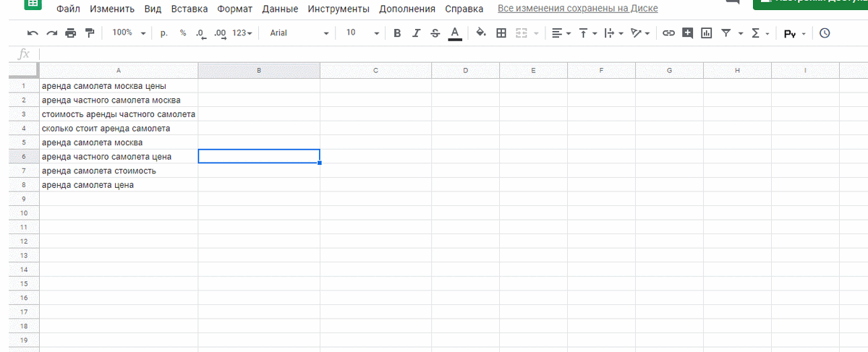The image size is (868, 352).
Task: Select cell 'аренда самолета цена' in row 8
Action: pyautogui.click(x=118, y=184)
